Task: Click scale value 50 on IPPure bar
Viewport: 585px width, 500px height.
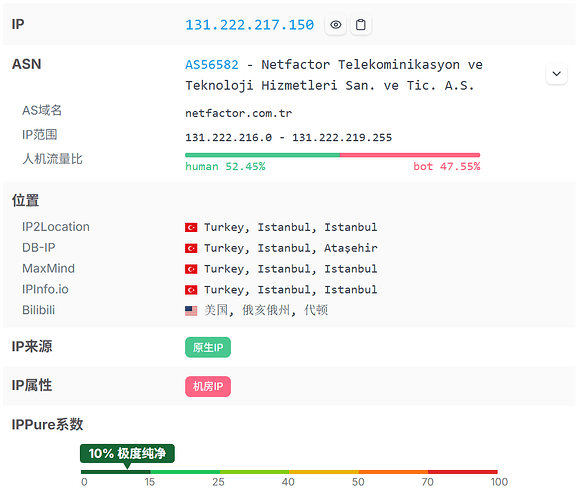Action: [x=358, y=482]
